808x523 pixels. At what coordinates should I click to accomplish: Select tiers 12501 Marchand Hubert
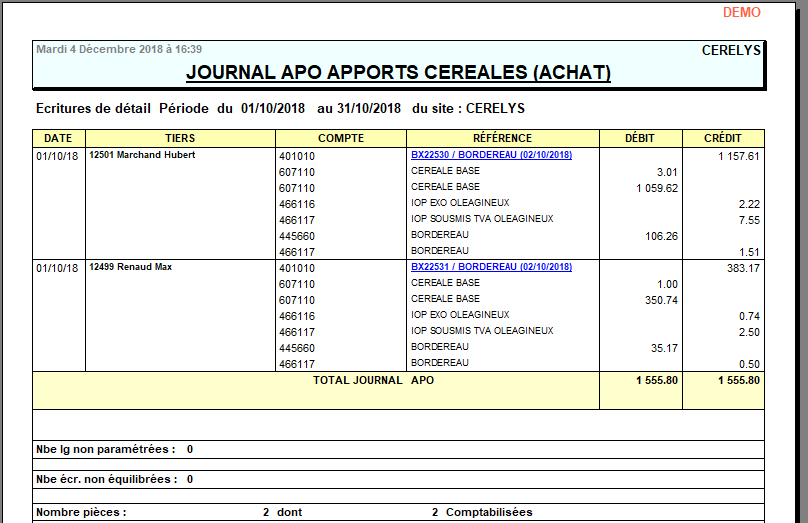(142, 155)
